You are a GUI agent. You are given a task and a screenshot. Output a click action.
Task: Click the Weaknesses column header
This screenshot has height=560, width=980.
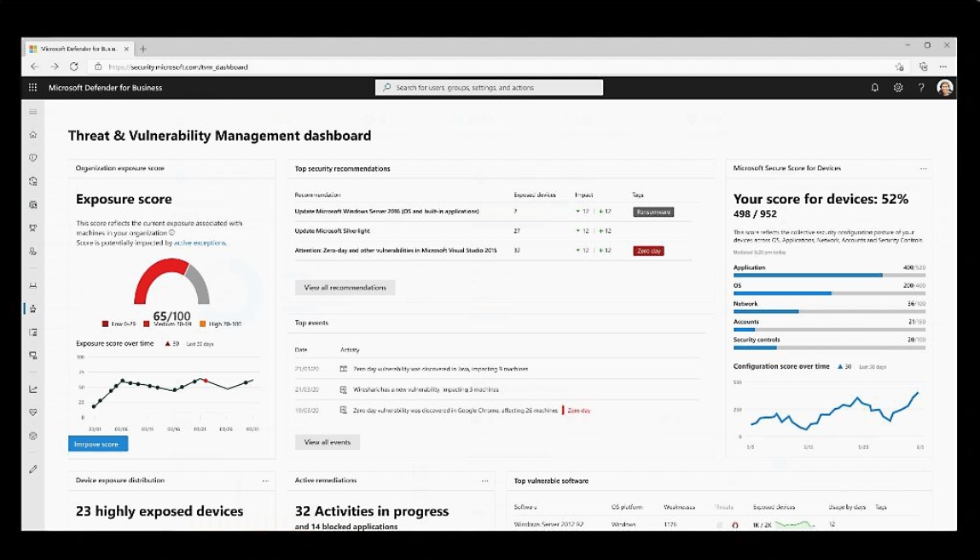coord(679,507)
